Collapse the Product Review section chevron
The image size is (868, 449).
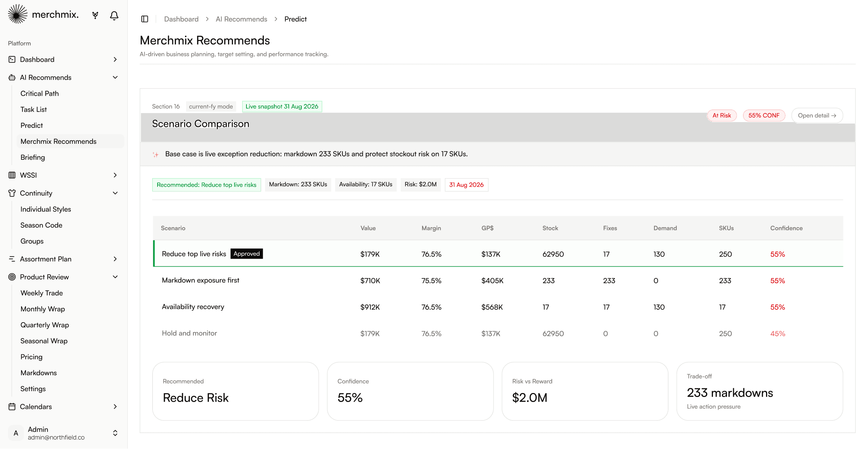[115, 277]
